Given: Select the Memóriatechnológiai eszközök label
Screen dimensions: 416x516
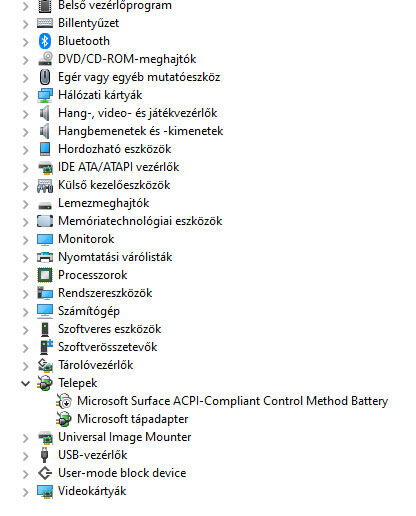Looking at the screenshot, I should 140,221.
